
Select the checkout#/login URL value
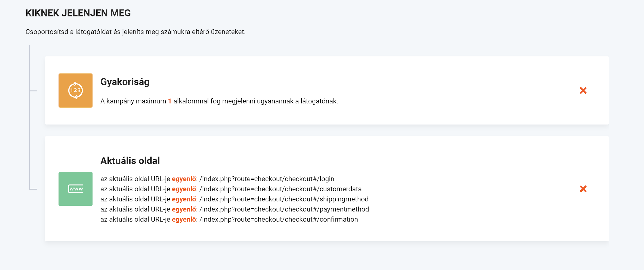(x=267, y=179)
